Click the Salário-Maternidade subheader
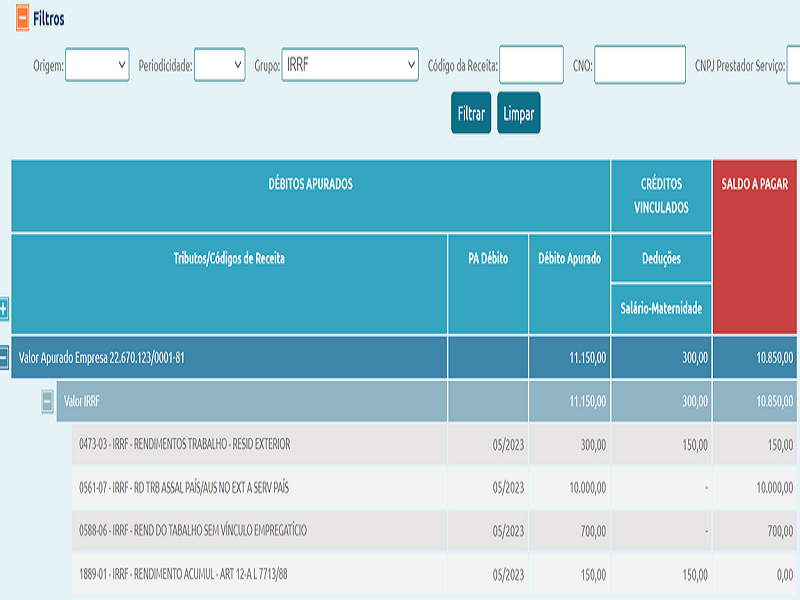800x600 pixels. (661, 309)
